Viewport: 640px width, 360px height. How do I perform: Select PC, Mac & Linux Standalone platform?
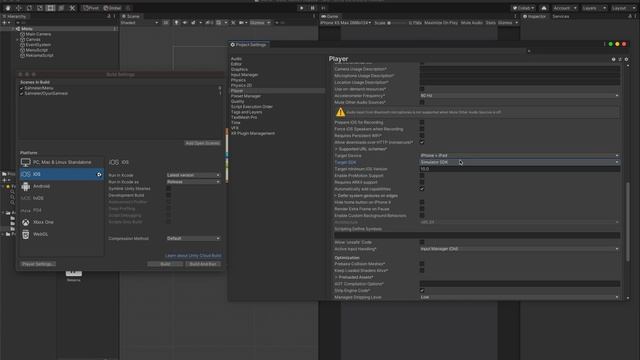[x=61, y=162]
